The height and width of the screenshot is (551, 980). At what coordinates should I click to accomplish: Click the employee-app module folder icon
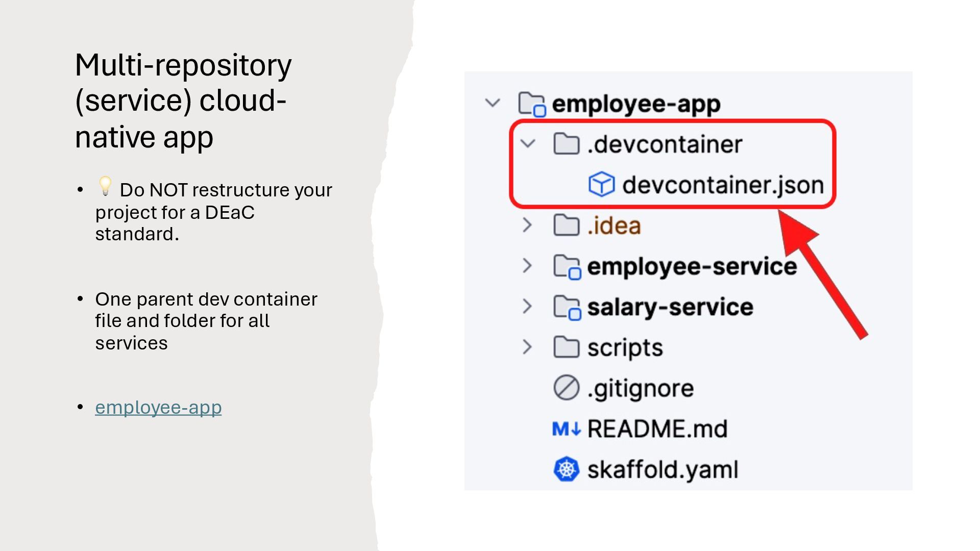[x=531, y=104]
